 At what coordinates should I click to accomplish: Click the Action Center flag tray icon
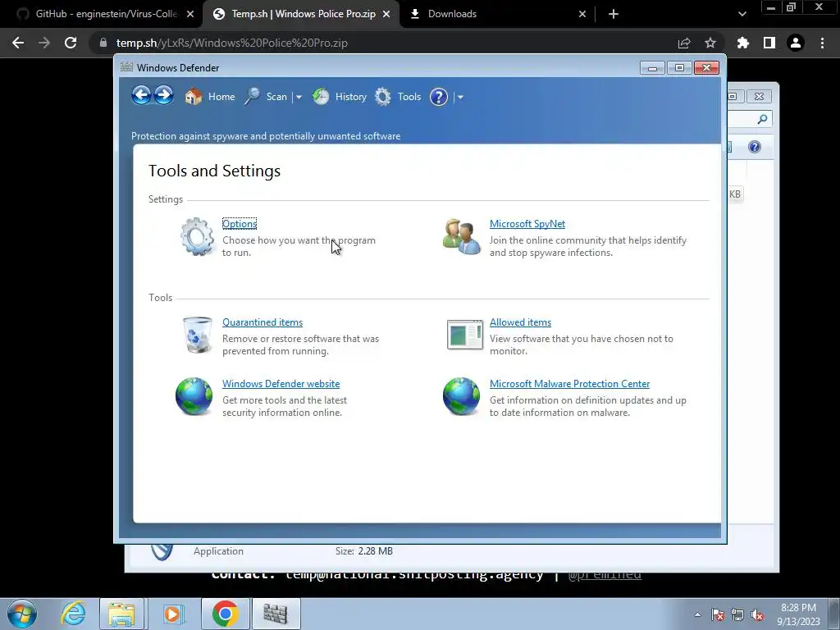718,615
